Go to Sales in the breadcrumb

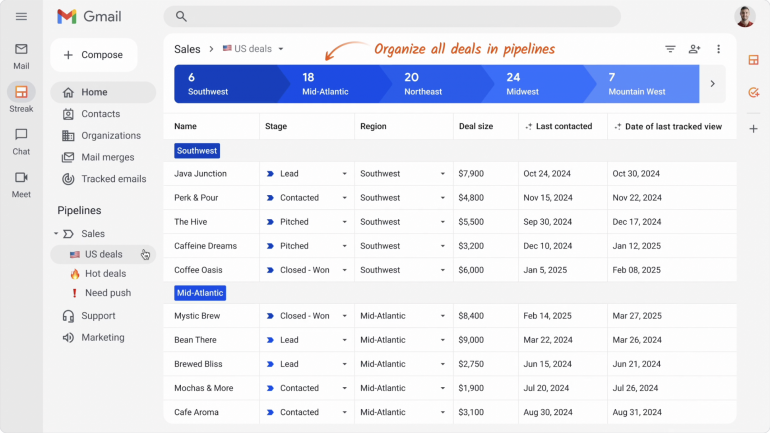[x=187, y=49]
